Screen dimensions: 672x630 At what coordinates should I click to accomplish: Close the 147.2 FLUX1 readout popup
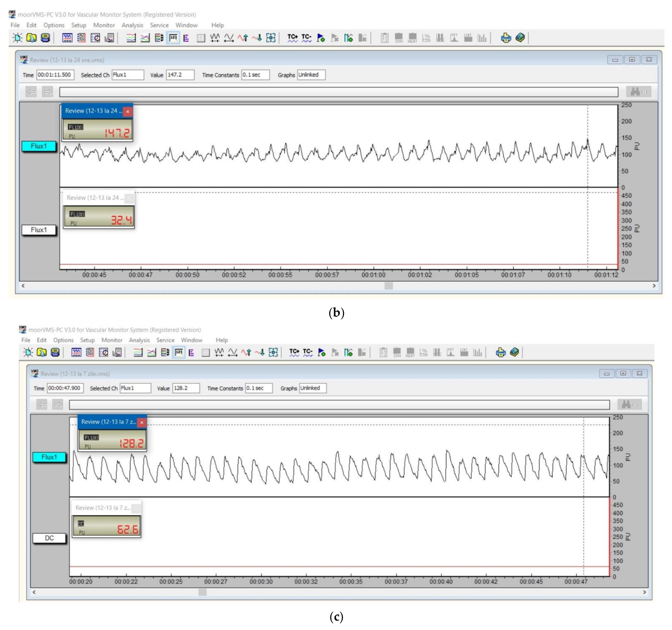tap(128, 111)
